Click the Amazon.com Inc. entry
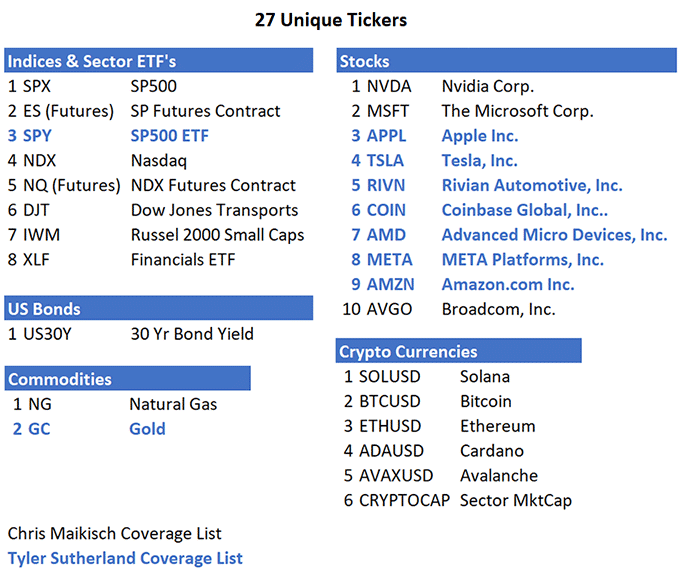The height and width of the screenshot is (573, 683). click(508, 285)
